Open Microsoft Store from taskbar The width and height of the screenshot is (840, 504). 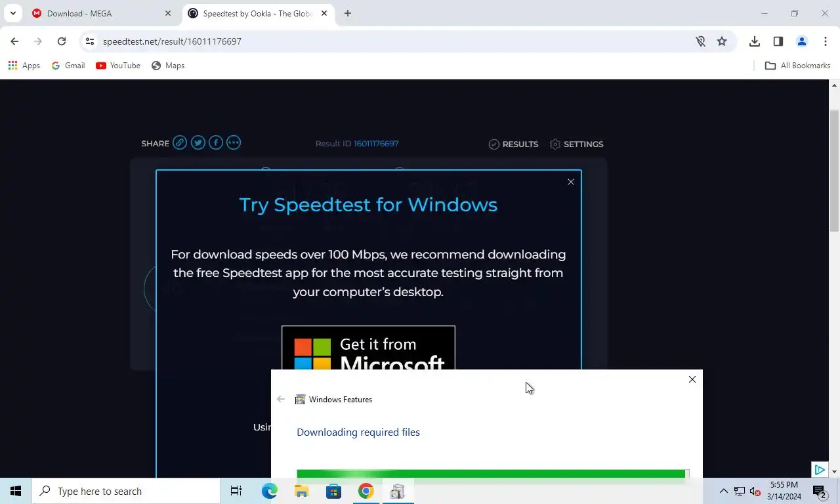[333, 491]
